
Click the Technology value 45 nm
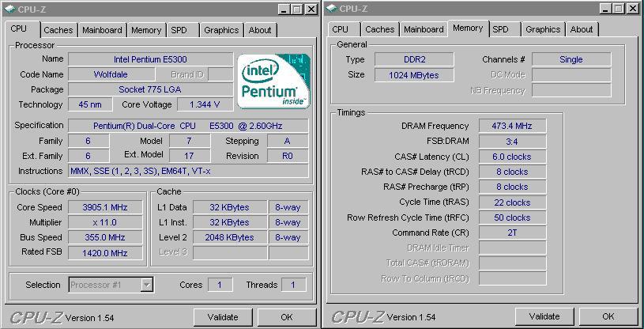pyautogui.click(x=90, y=104)
